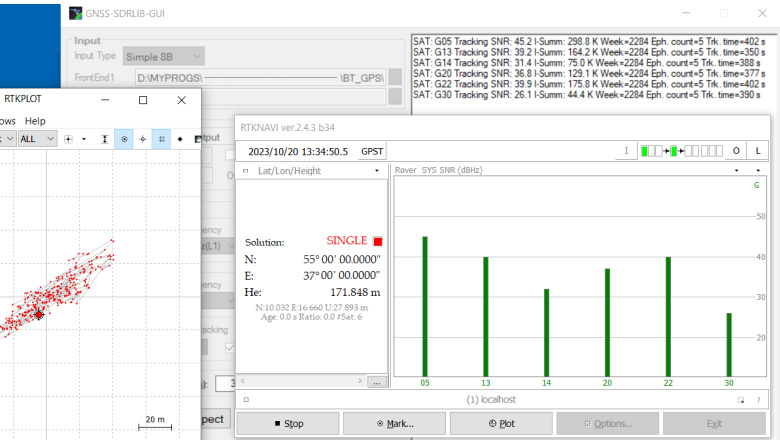Click the disabled Options... button
780x440 pixels.
click(x=608, y=424)
